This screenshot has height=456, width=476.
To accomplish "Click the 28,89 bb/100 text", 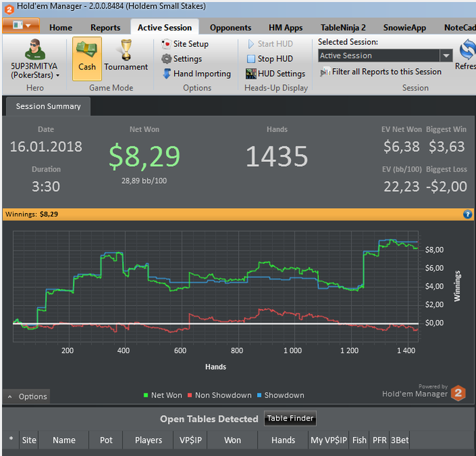I will (x=144, y=181).
